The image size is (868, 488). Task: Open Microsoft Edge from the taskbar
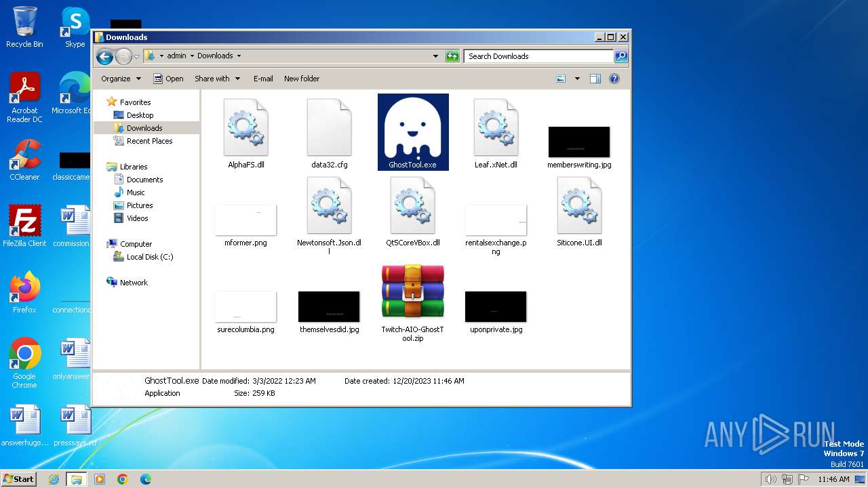point(146,479)
